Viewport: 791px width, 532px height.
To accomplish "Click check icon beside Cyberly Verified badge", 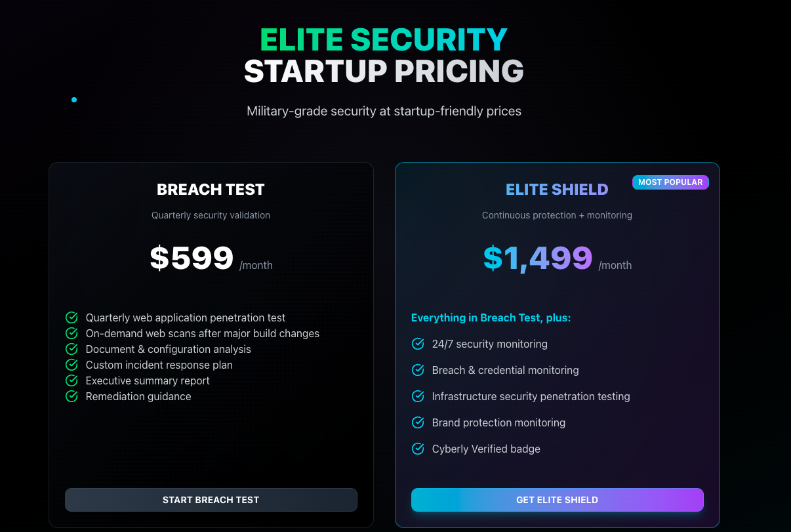I will pyautogui.click(x=418, y=449).
